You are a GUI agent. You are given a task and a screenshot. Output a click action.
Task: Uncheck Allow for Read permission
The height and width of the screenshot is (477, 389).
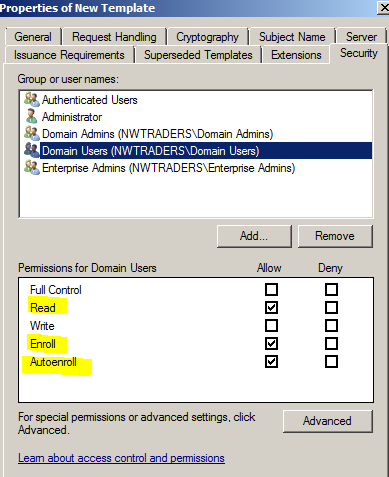pos(271,308)
